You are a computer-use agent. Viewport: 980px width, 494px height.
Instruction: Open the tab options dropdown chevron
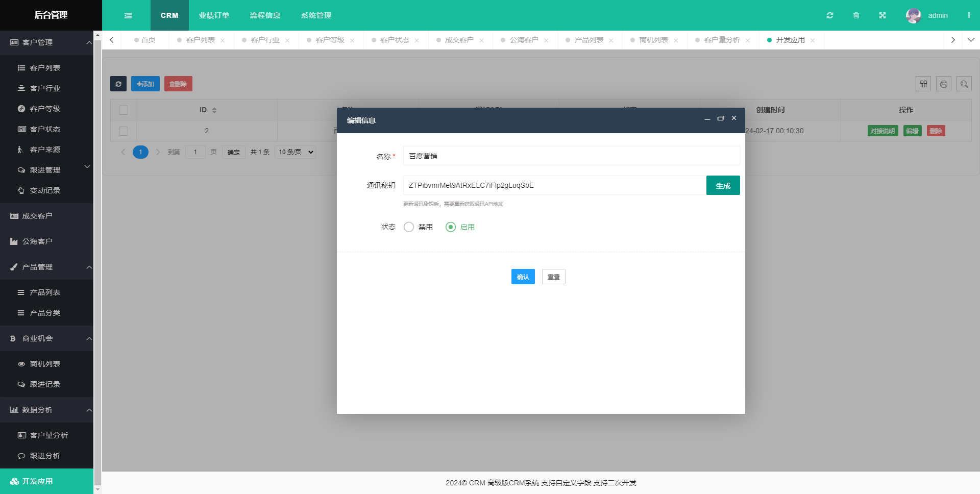[971, 40]
